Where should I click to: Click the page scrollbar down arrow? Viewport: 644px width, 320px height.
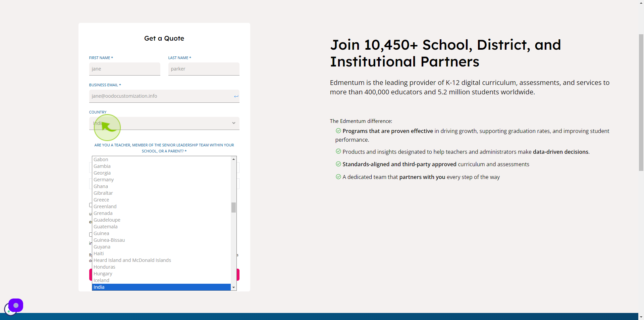click(x=641, y=317)
